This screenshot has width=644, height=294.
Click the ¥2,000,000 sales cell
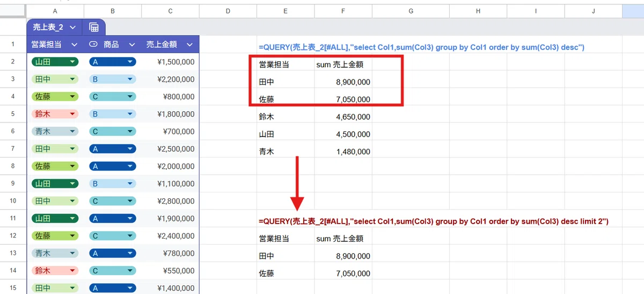[x=170, y=166]
